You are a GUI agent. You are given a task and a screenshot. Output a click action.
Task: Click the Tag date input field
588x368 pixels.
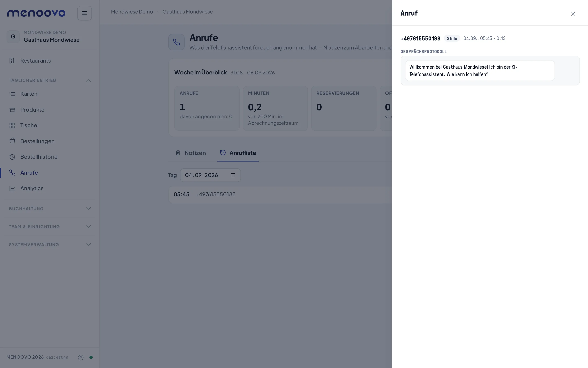point(210,175)
